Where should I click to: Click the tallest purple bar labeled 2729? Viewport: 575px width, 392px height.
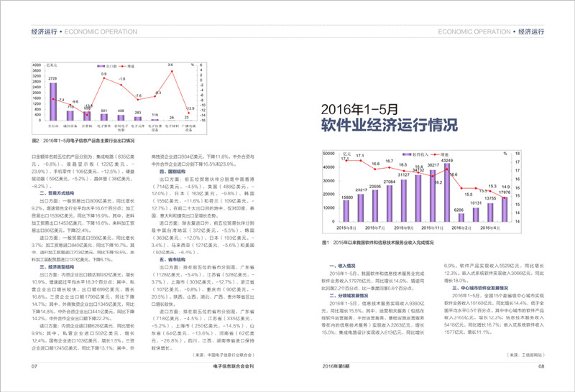tap(53, 101)
